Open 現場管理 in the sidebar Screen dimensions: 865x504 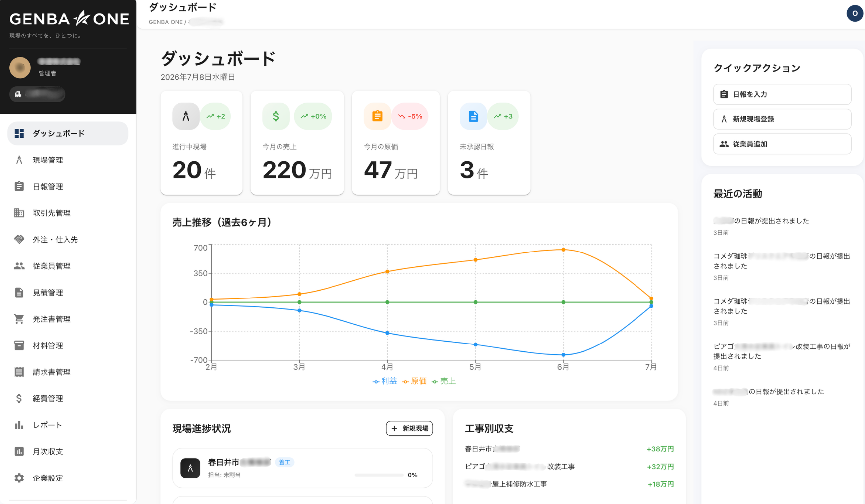[x=68, y=160]
